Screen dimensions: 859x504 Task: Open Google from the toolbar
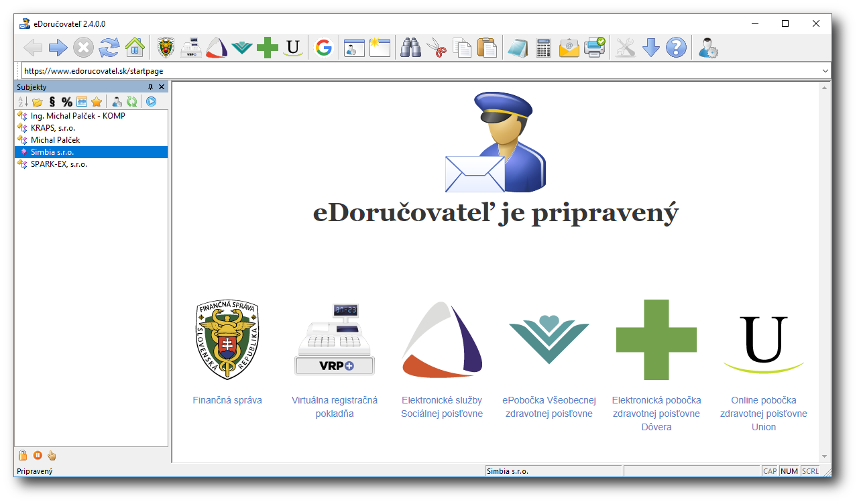pyautogui.click(x=323, y=48)
